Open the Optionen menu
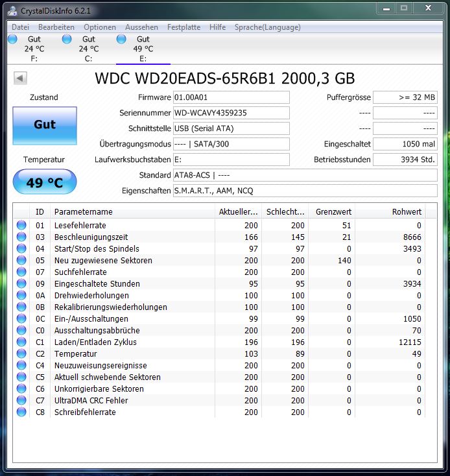 pyautogui.click(x=100, y=27)
